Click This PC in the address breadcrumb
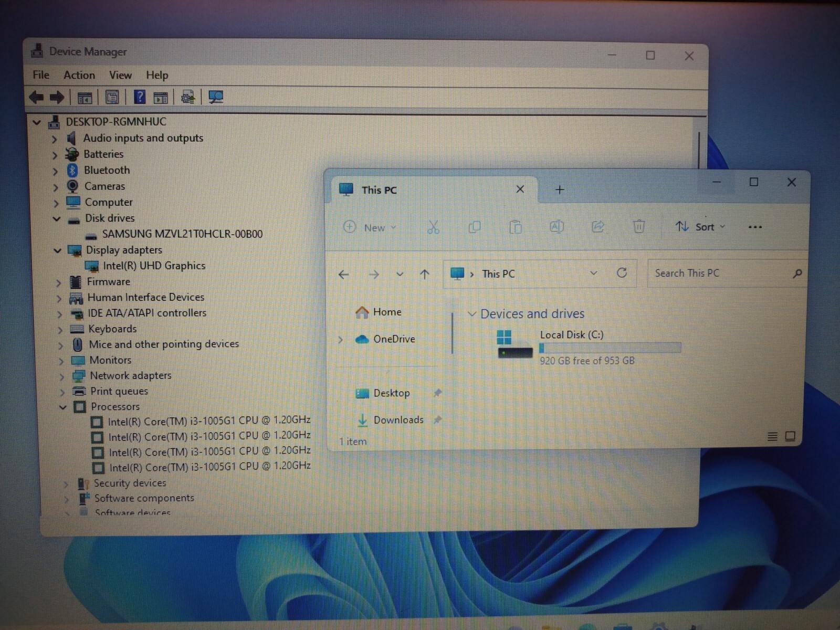 pos(498,274)
